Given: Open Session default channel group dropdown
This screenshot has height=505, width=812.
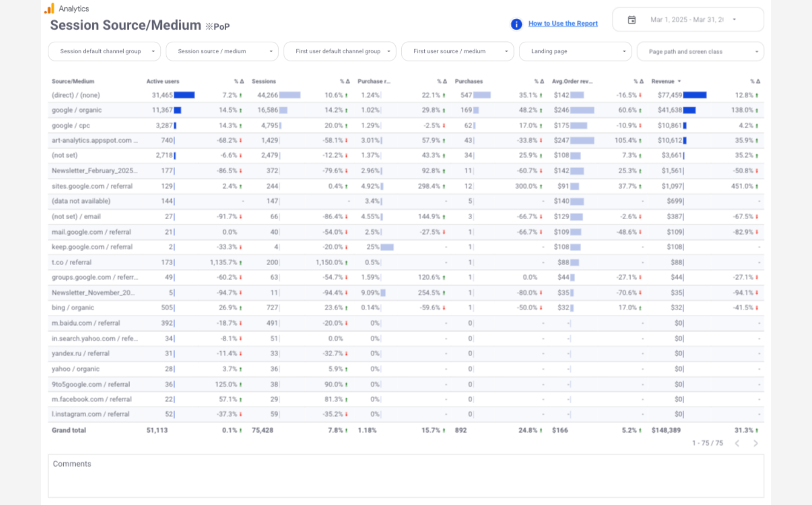Looking at the screenshot, I should pos(104,52).
